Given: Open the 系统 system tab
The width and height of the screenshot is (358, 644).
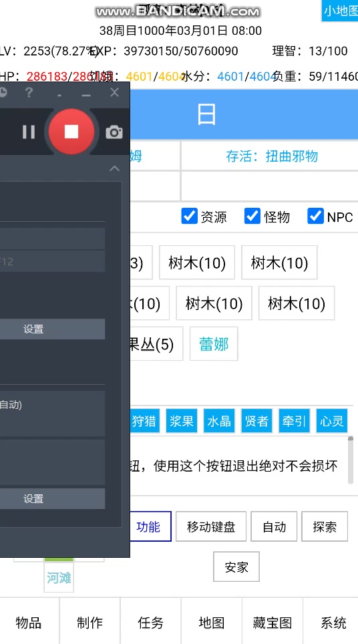Looking at the screenshot, I should (x=333, y=622).
